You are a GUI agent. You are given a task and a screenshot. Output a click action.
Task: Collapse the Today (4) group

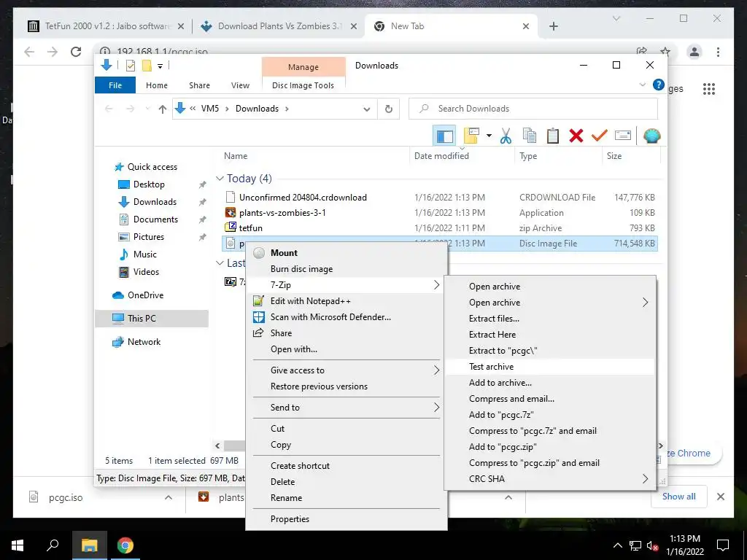pos(220,178)
